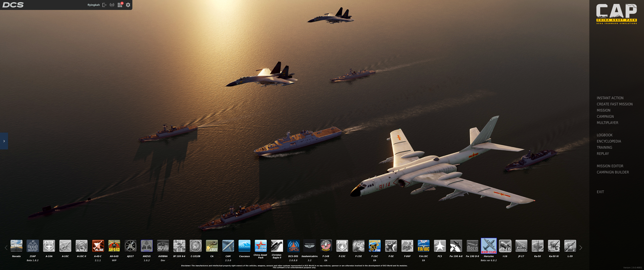Select the Bf 109 K-4 Kurfurst icon

[179, 246]
